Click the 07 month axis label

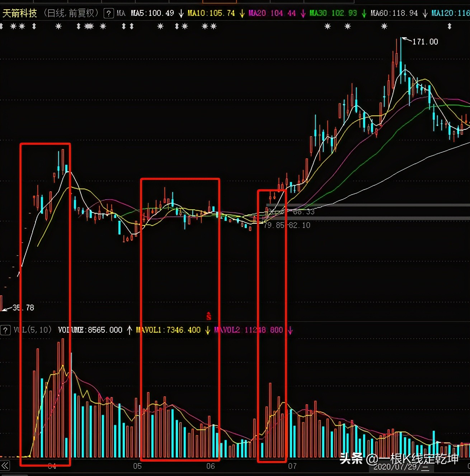click(x=292, y=466)
